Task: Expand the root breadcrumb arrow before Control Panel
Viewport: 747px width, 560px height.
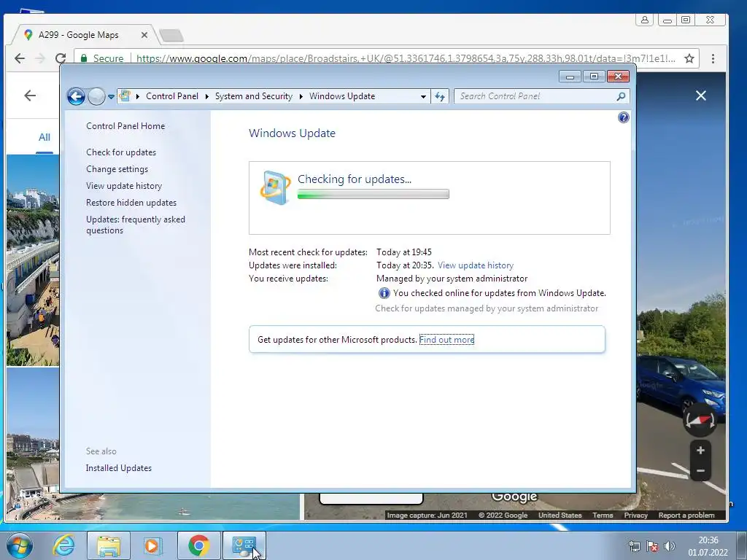Action: click(138, 96)
